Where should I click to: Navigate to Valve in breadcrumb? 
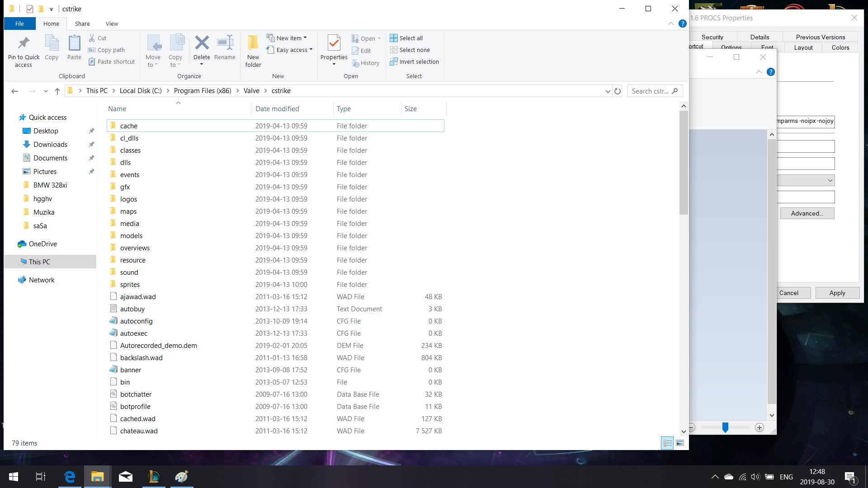click(x=251, y=91)
